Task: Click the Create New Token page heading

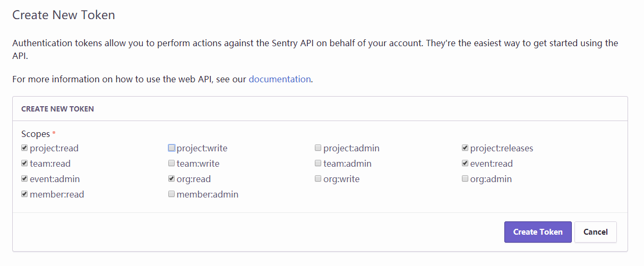Action: (x=64, y=15)
